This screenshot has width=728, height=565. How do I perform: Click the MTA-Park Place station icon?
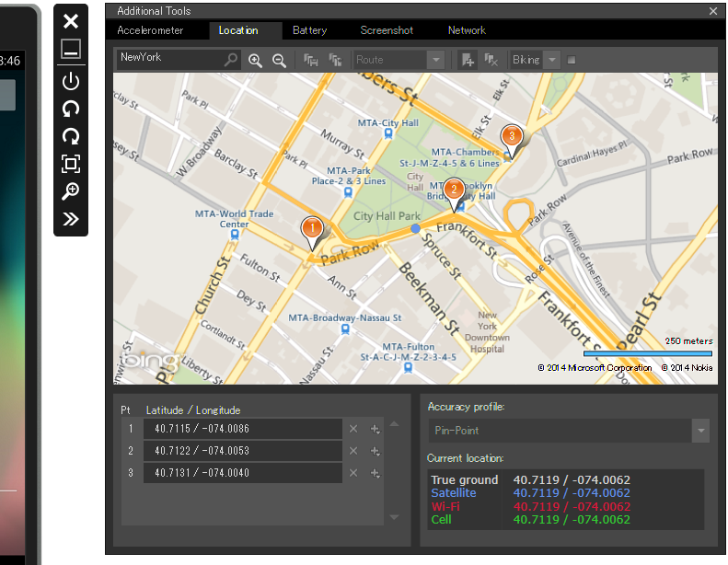tap(348, 192)
